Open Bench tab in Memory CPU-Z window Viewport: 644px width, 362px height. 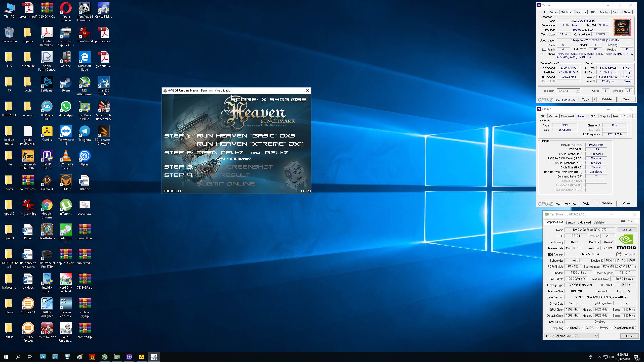tap(617, 116)
